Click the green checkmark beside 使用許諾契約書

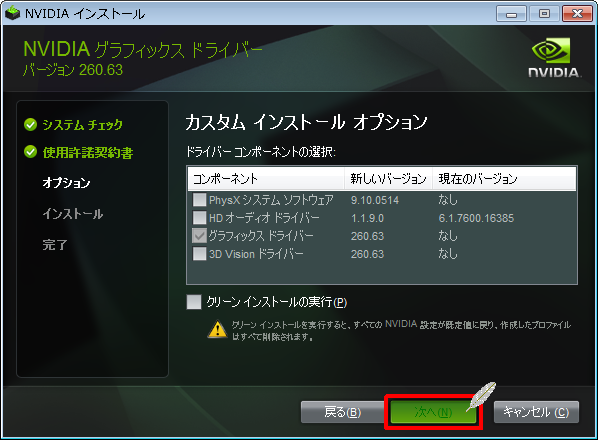[31, 152]
